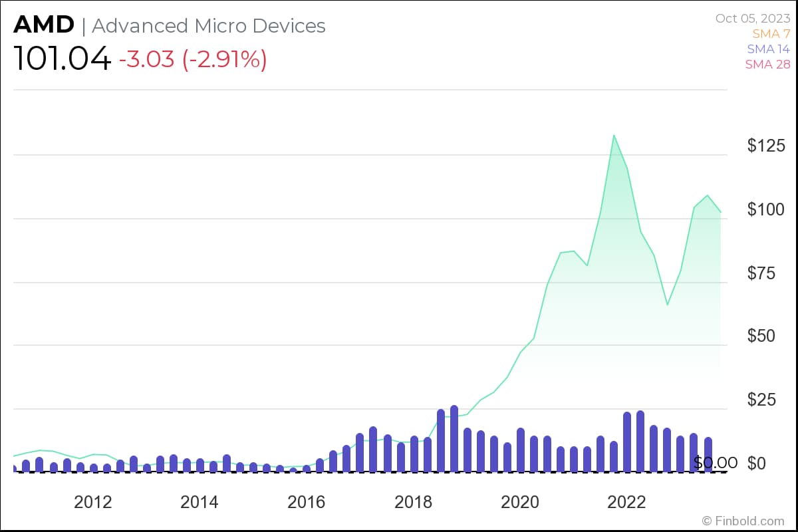The width and height of the screenshot is (798, 532).
Task: Click the 2012 year label
Action: (92, 502)
